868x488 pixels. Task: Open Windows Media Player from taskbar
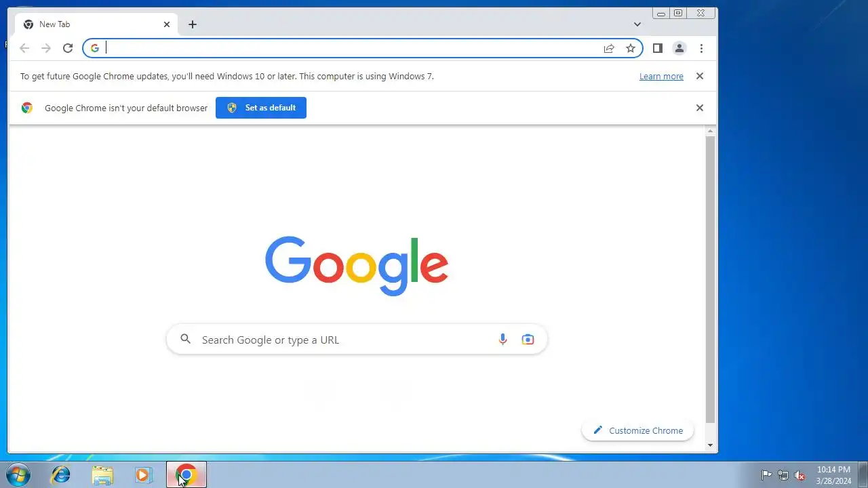coord(143,474)
